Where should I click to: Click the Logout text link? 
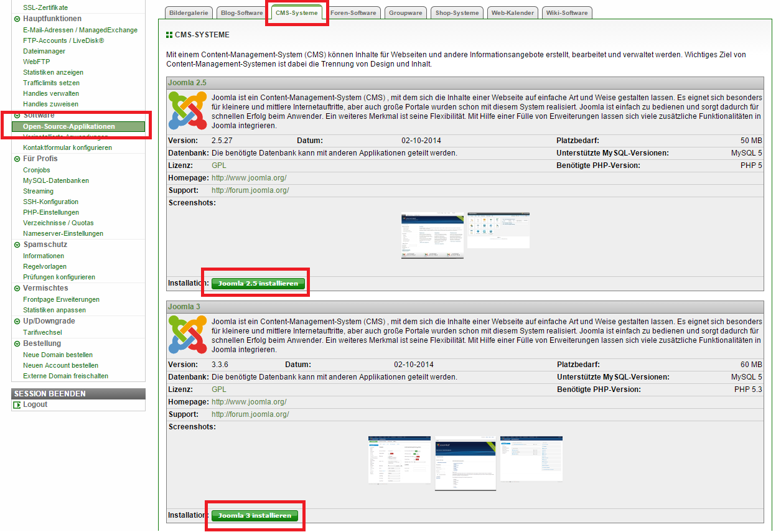(35, 405)
